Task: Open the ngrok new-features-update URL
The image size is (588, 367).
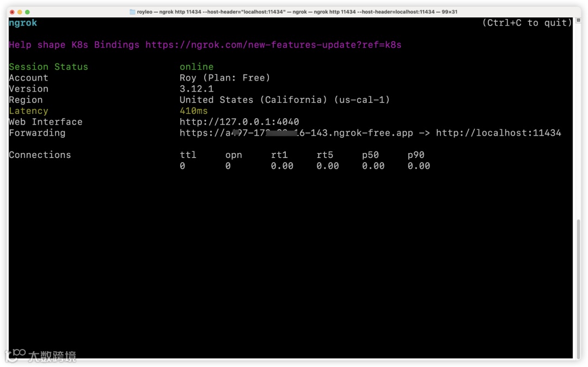Action: coord(273,45)
